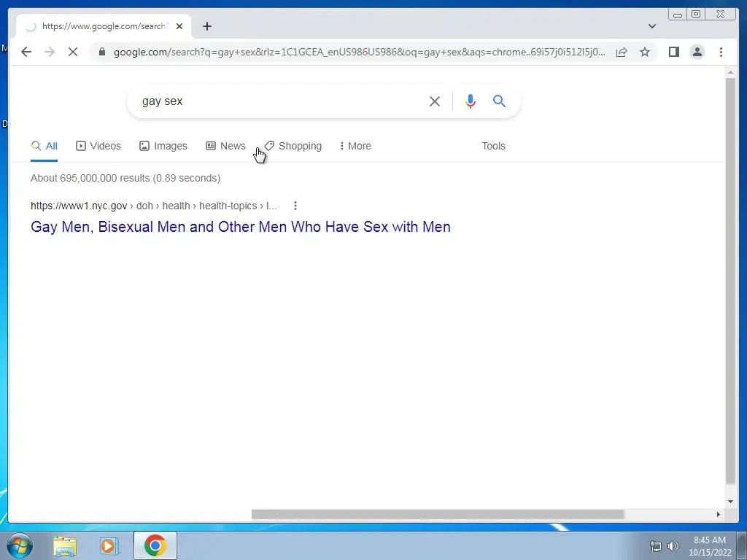Switch to Videos results
Viewport: 747px width, 560px height.
(98, 146)
